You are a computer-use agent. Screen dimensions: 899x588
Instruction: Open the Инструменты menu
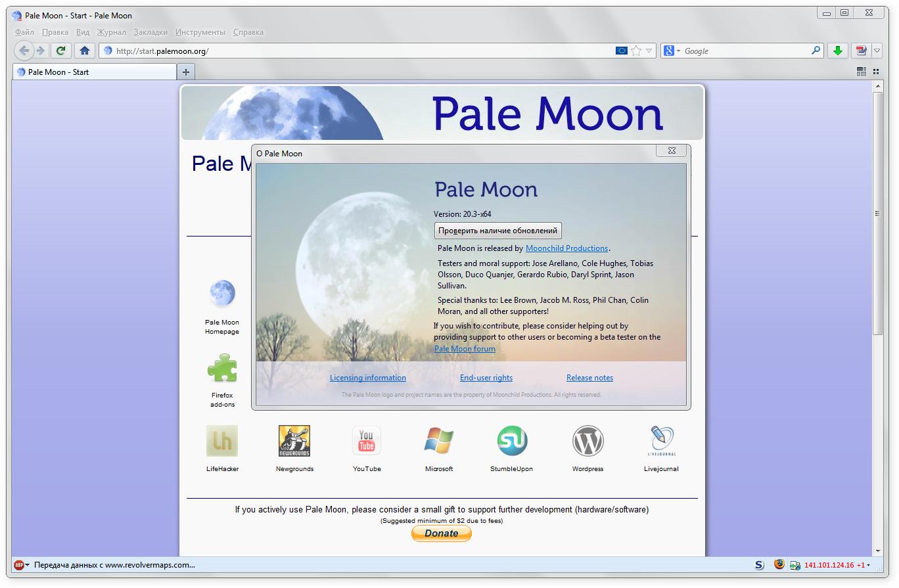[200, 32]
